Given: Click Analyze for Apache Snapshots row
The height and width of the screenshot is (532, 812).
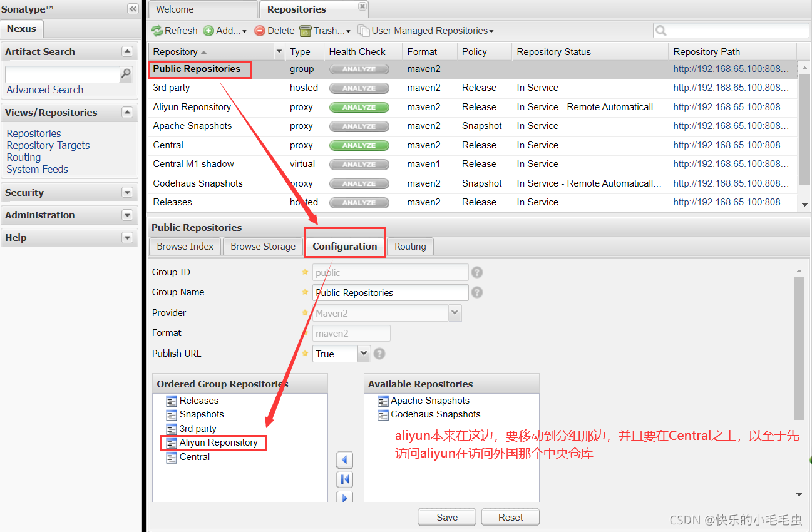Looking at the screenshot, I should coord(359,126).
